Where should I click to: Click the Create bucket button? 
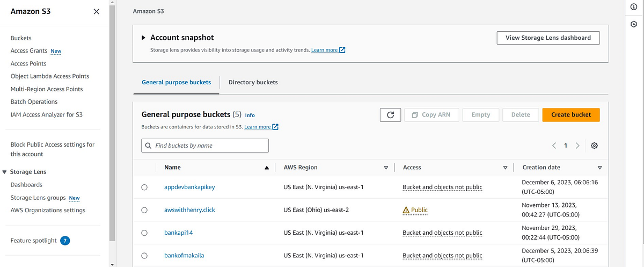pyautogui.click(x=571, y=114)
